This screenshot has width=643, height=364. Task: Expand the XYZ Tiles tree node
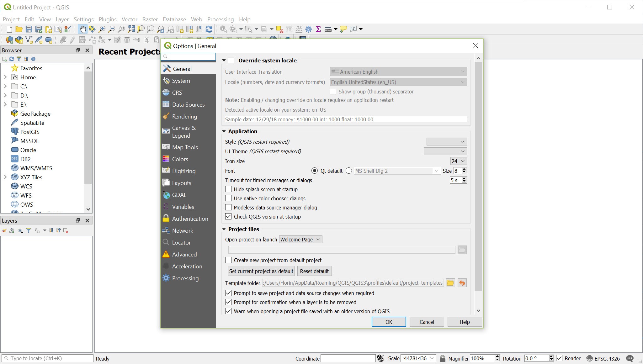point(5,177)
